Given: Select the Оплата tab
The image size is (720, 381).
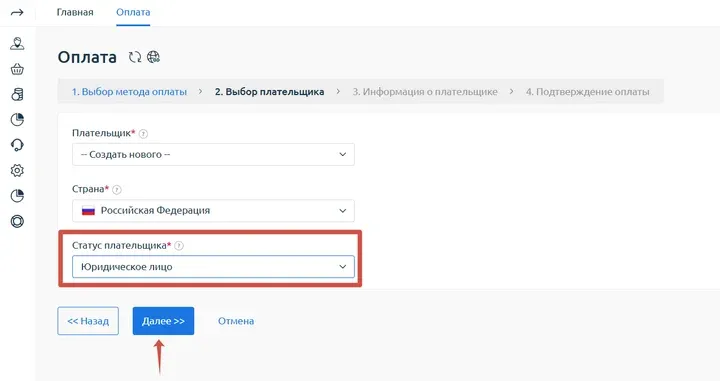Looking at the screenshot, I should coord(133,12).
